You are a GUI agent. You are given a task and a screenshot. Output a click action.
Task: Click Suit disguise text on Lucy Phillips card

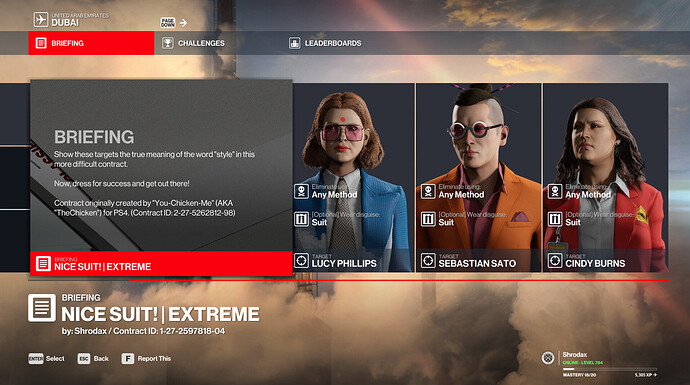point(319,222)
